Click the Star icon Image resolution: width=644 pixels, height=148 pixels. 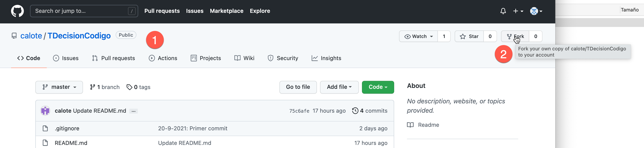[x=463, y=37]
